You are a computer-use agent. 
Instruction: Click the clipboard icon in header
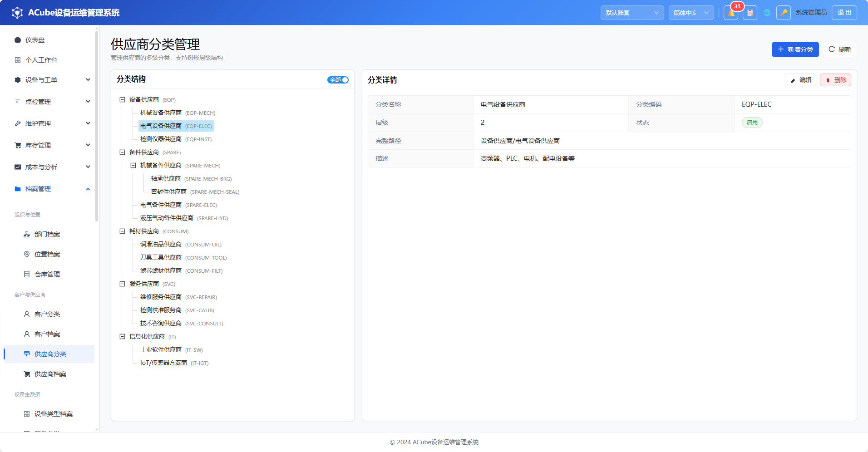[x=750, y=13]
